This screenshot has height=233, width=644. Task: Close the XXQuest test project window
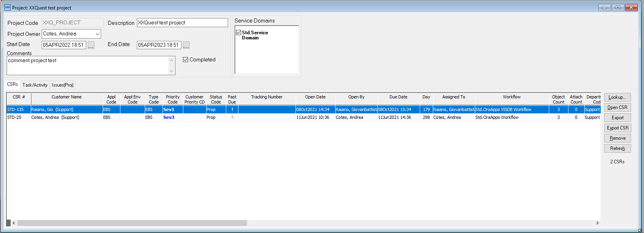631,7
